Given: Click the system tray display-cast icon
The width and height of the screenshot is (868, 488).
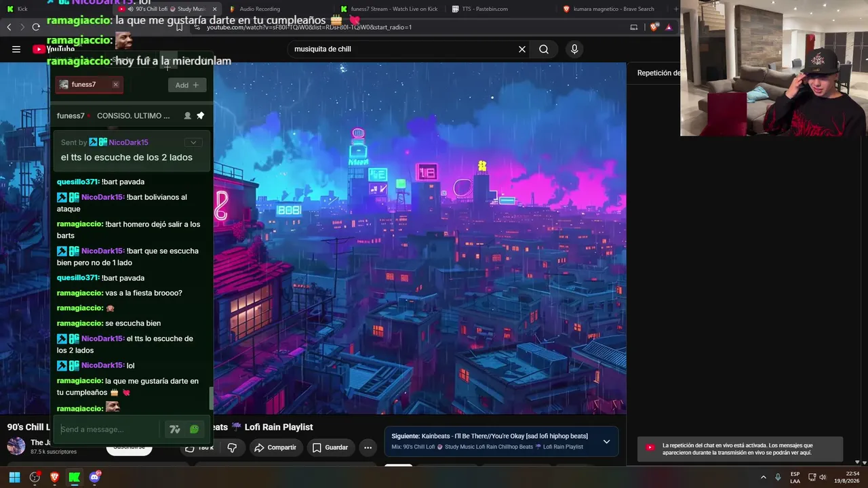Looking at the screenshot, I should [x=812, y=477].
